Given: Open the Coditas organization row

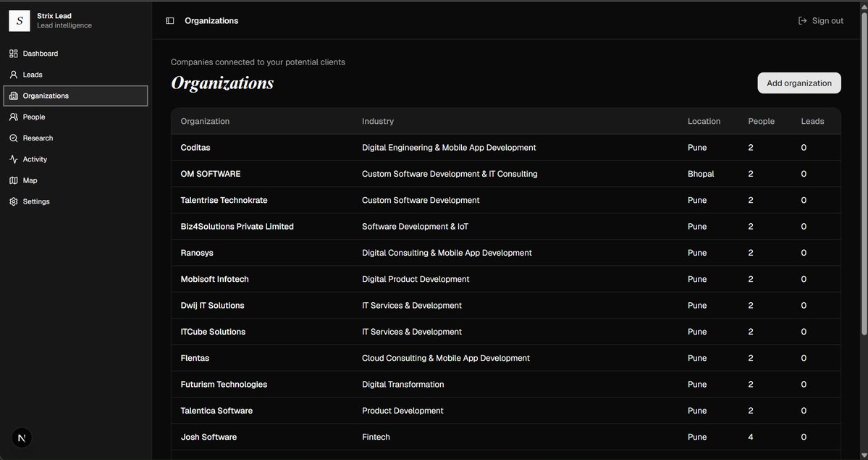Looking at the screenshot, I should pos(505,148).
